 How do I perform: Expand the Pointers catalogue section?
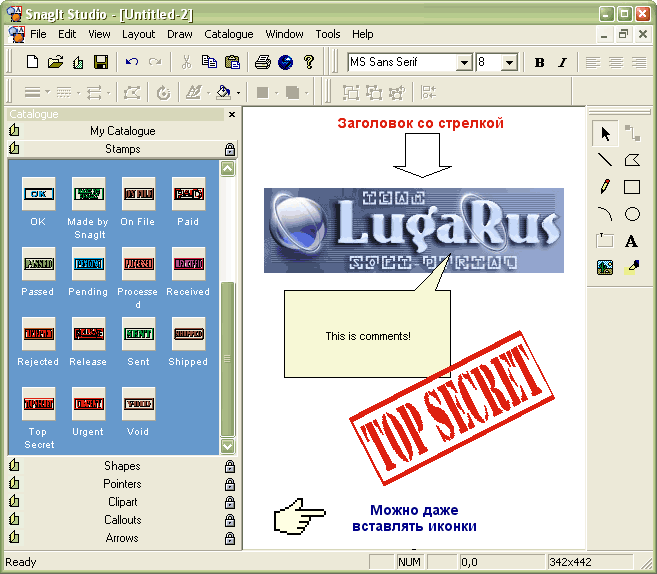coord(122,484)
